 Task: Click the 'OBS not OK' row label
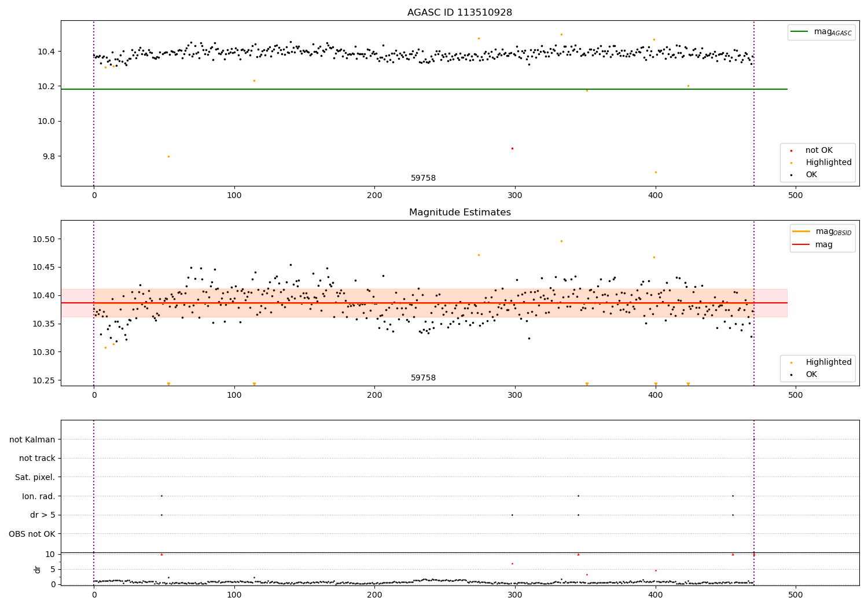[32, 534]
